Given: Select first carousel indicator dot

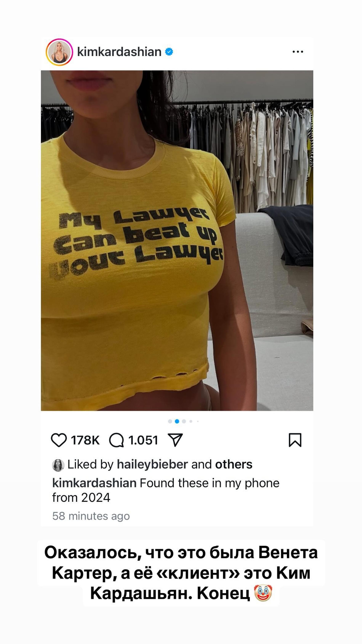Looking at the screenshot, I should (x=170, y=421).
